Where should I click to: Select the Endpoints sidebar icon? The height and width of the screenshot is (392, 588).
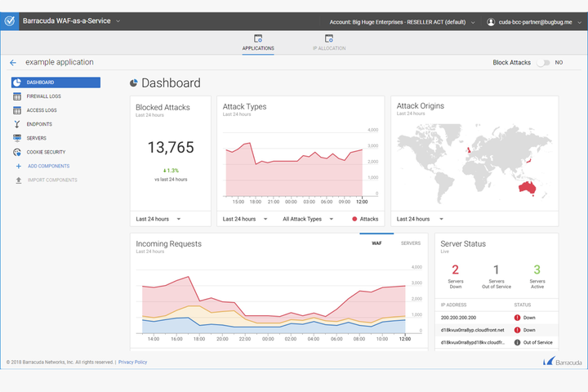(18, 124)
